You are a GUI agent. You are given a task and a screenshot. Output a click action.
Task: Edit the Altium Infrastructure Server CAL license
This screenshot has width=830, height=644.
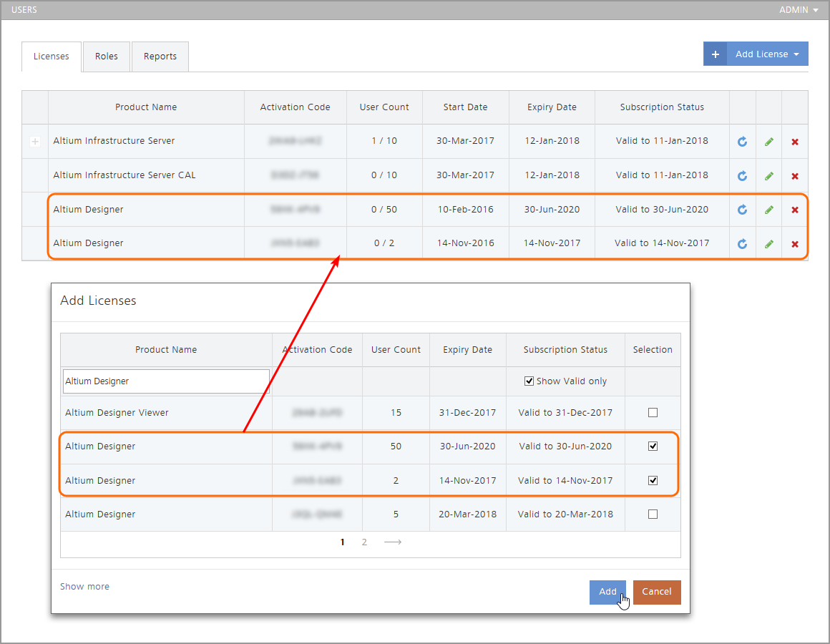pos(768,176)
